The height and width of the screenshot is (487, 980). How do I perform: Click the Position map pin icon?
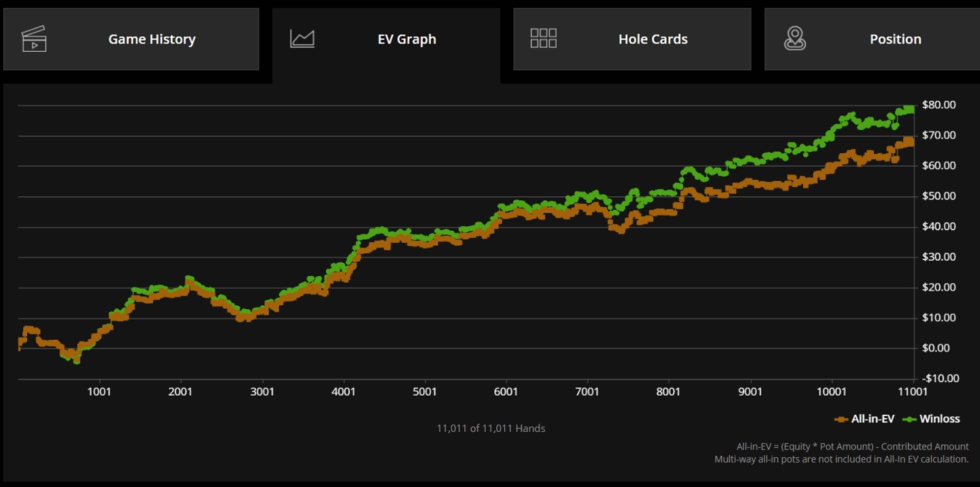(794, 39)
